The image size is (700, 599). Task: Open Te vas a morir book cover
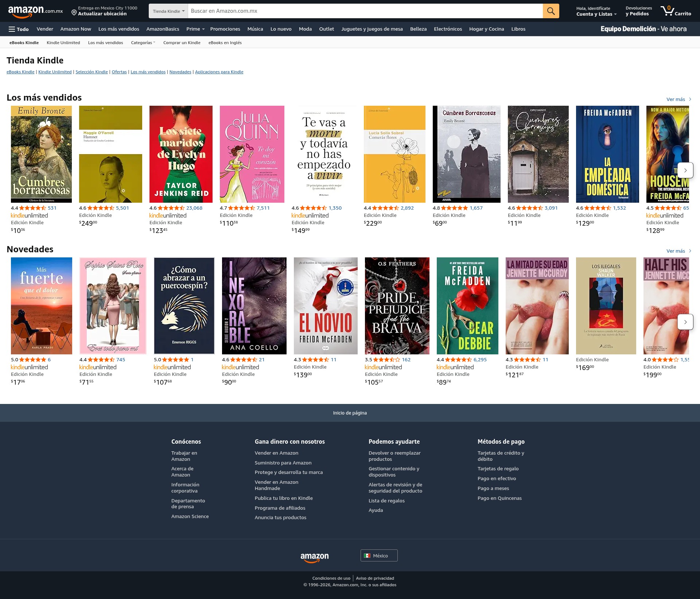[324, 154]
